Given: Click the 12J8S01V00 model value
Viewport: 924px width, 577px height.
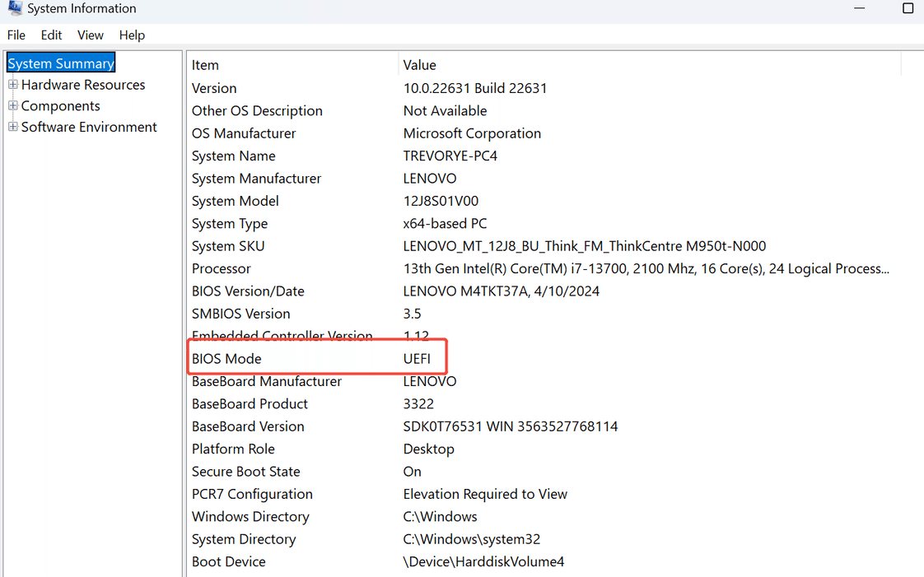Looking at the screenshot, I should pos(441,202).
